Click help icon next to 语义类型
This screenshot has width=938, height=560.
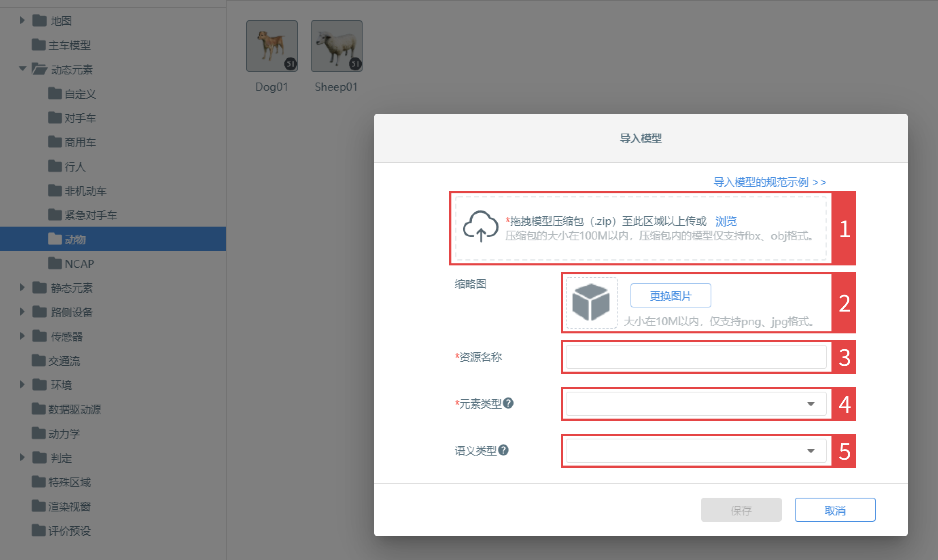click(503, 450)
